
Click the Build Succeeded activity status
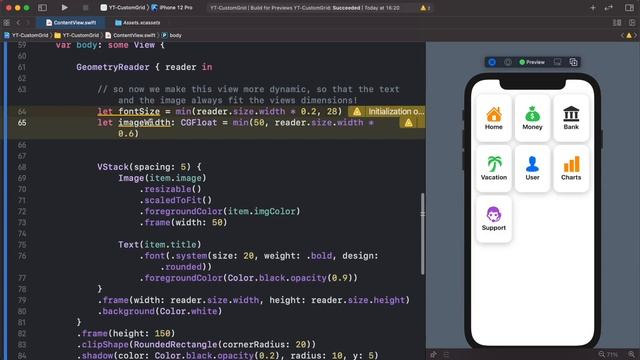pos(304,8)
